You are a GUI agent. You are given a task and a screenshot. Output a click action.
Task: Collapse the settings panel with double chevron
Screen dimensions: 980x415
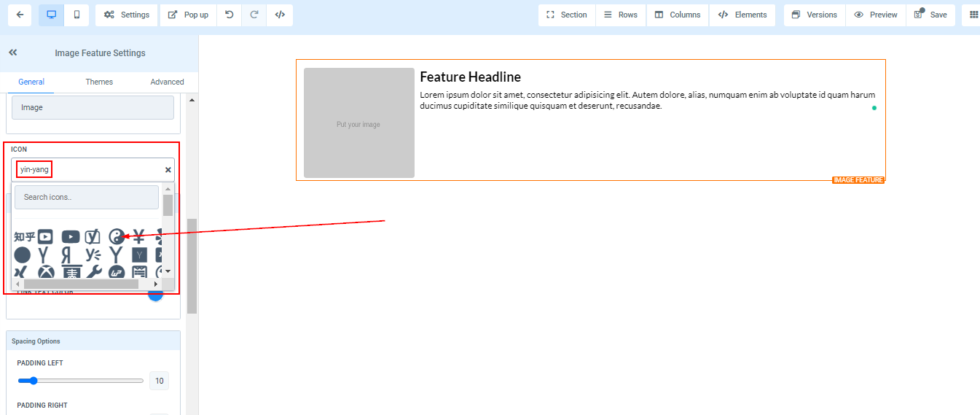tap(12, 53)
